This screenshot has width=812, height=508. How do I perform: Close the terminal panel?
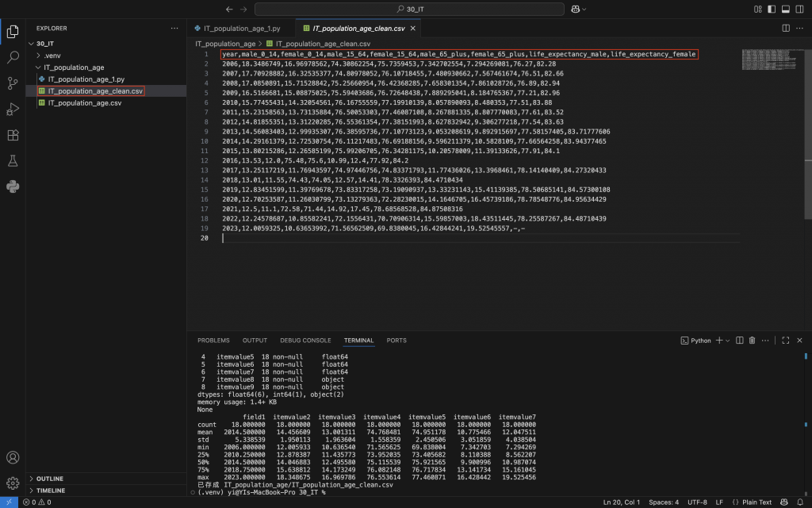[799, 340]
